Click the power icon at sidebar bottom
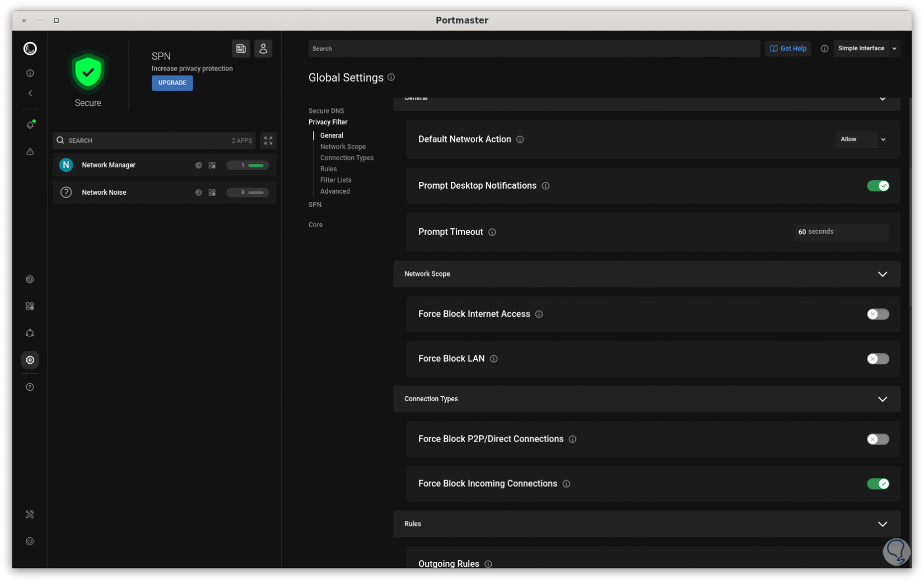The height and width of the screenshot is (582, 924). (30, 541)
